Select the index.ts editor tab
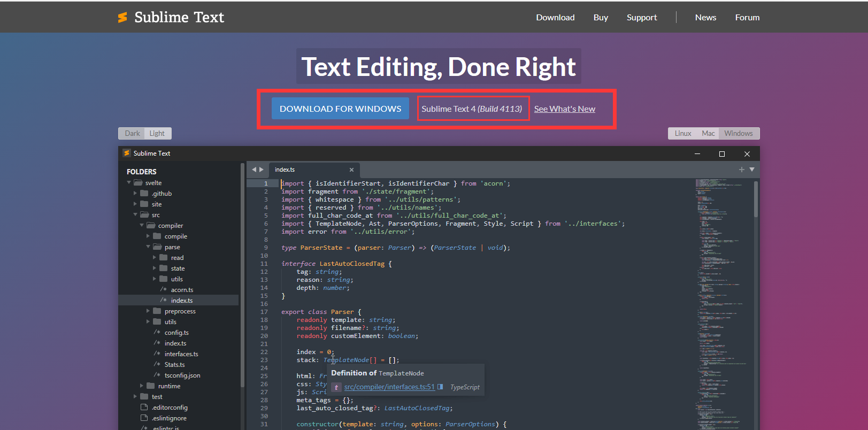Viewport: 868px width, 430px height. point(313,170)
